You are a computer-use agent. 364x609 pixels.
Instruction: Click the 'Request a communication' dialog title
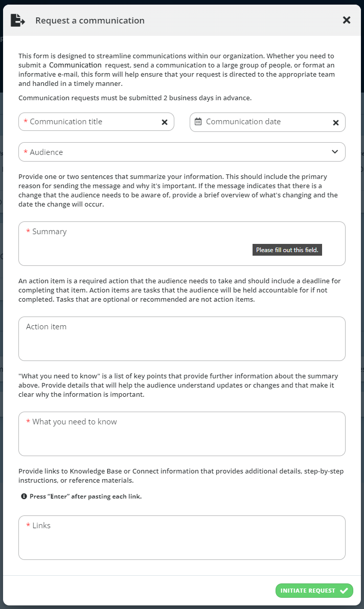90,20
